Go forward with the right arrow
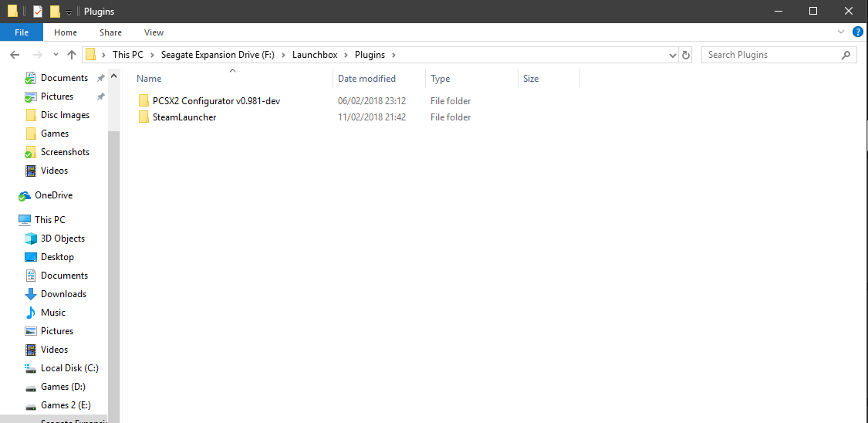Screen dimensions: 868x423 pyautogui.click(x=37, y=55)
